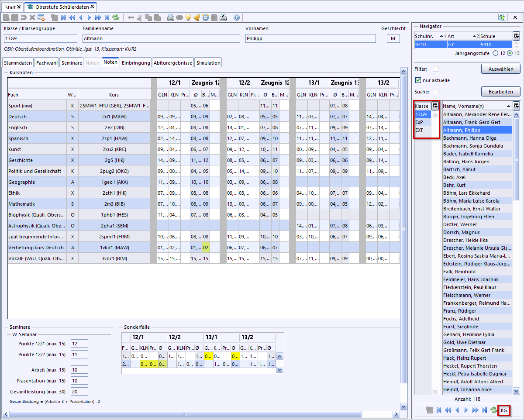524x420 pixels.
Task: Click the green refresh icon in the main toolbar
Action: click(116, 17)
